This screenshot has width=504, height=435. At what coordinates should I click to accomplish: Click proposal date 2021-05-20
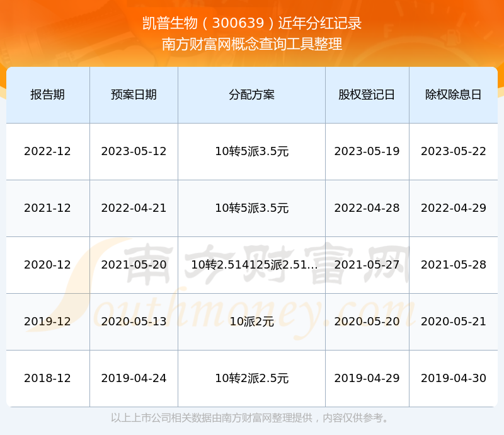click(134, 265)
